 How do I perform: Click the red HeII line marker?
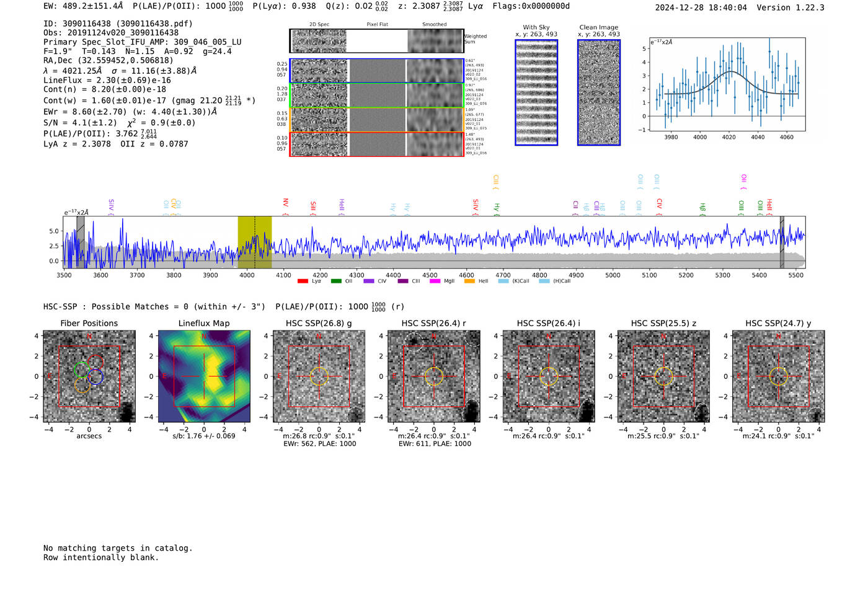[x=769, y=207]
